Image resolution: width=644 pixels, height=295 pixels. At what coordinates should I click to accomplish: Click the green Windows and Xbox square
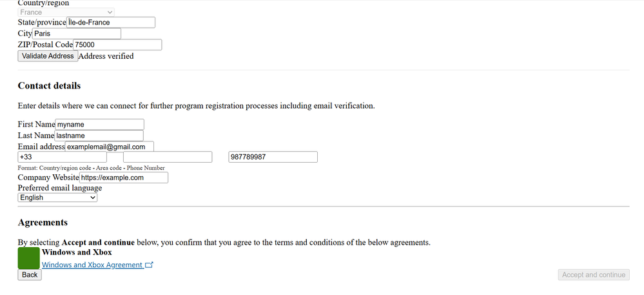[x=28, y=258]
